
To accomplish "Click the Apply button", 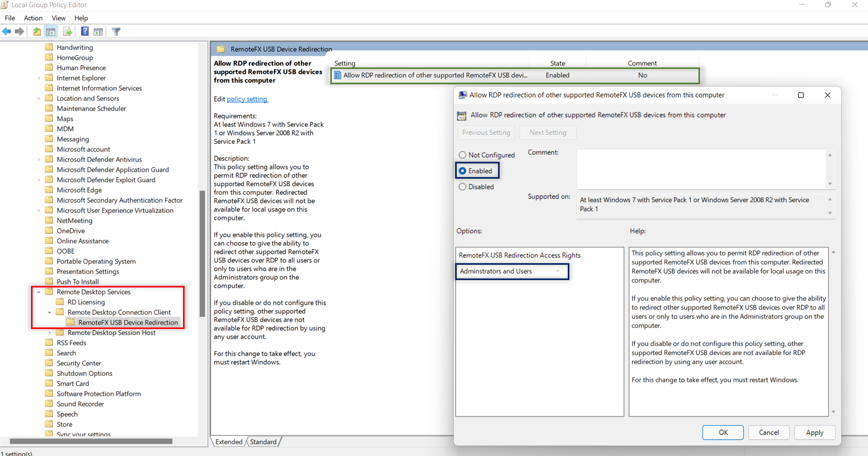I will [814, 432].
